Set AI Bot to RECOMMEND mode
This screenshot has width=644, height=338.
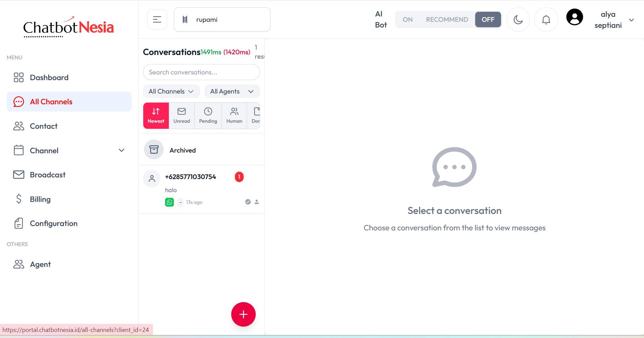[447, 19]
